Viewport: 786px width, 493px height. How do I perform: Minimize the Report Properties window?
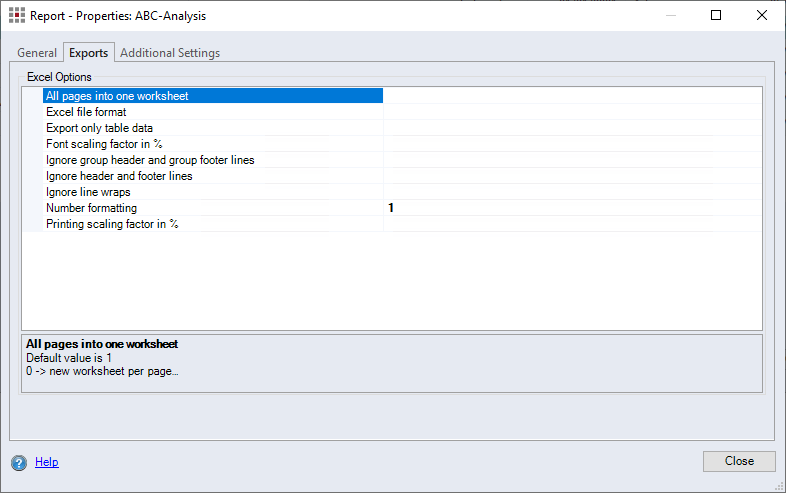coord(670,16)
